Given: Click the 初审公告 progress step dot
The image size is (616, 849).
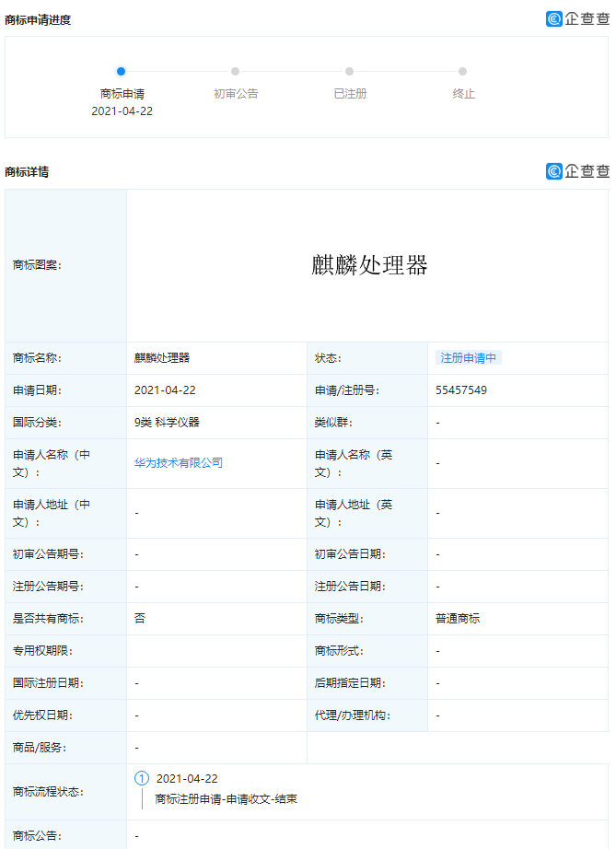Looking at the screenshot, I should coord(236,71).
